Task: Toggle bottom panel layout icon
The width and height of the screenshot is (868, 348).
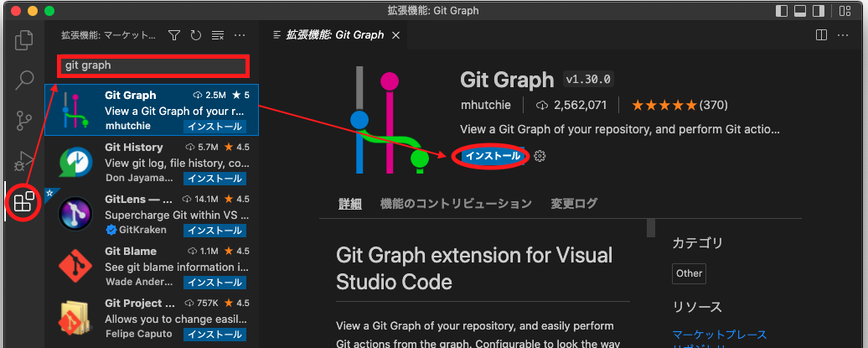Action: (800, 11)
